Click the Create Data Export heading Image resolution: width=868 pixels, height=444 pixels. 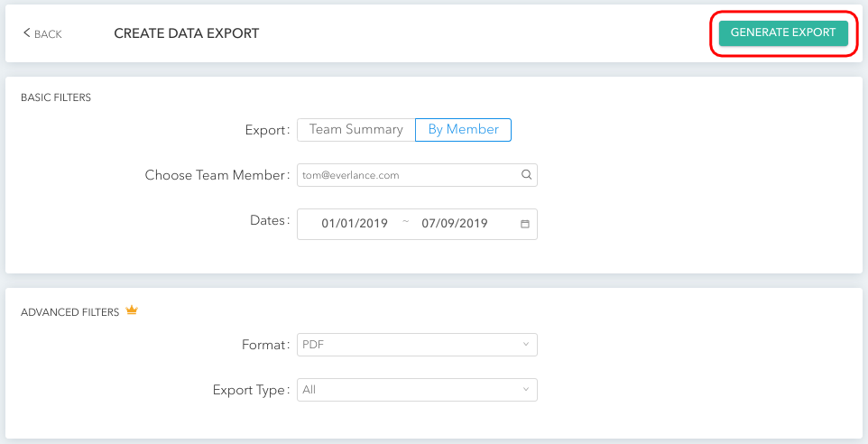click(187, 33)
